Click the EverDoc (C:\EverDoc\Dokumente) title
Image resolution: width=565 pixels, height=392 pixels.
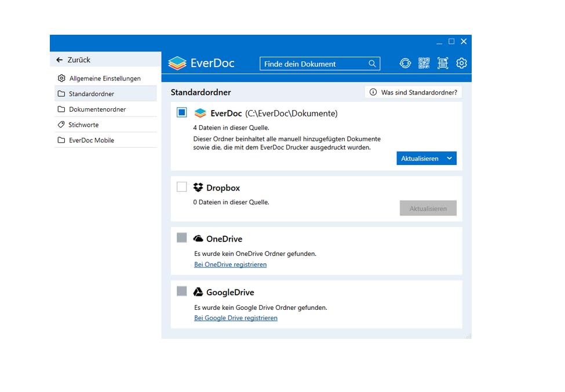click(x=274, y=113)
